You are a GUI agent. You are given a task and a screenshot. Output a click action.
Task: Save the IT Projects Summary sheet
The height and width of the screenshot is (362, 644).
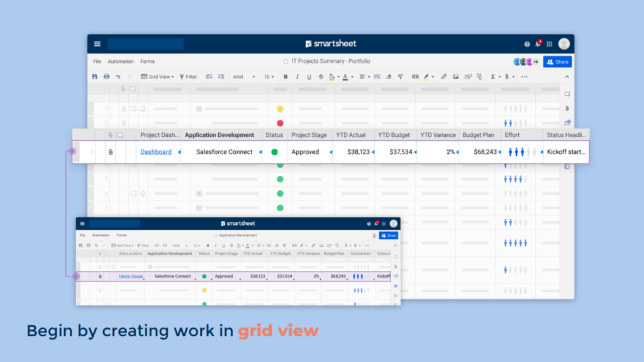pos(95,77)
